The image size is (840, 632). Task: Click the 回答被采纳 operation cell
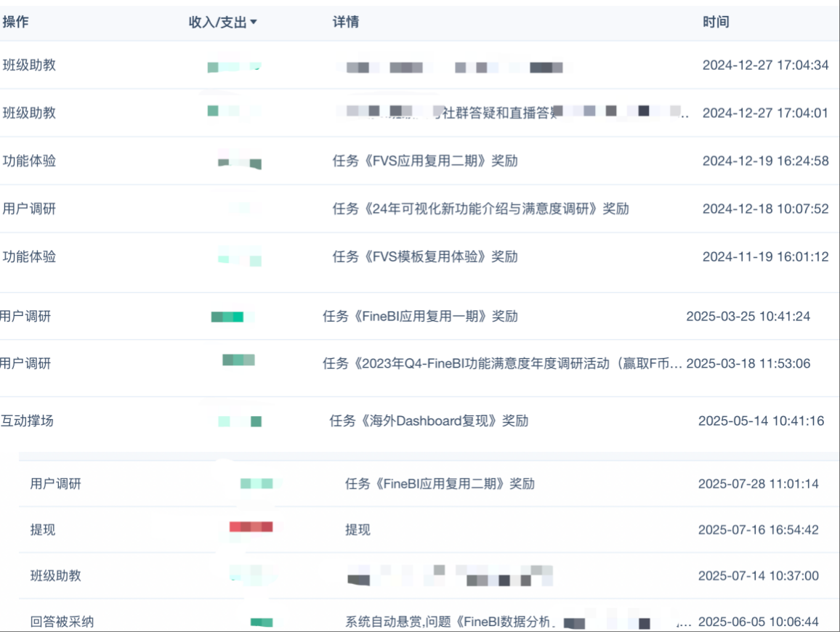click(x=62, y=622)
